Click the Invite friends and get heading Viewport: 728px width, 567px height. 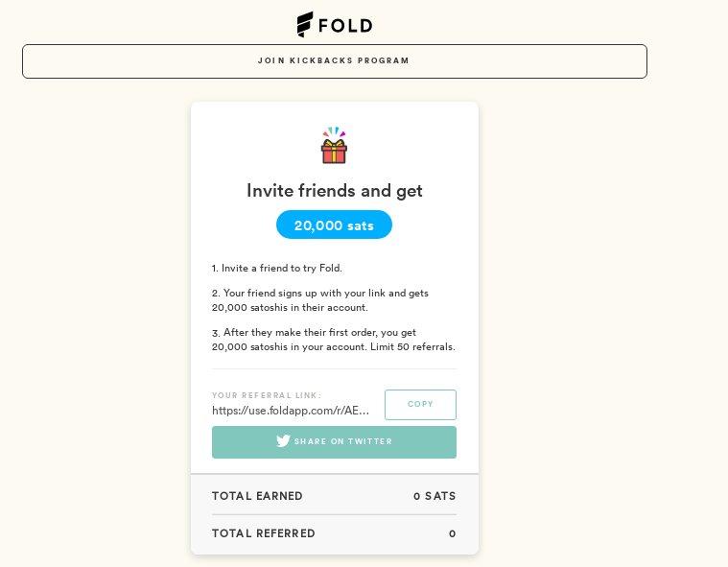coord(335,191)
